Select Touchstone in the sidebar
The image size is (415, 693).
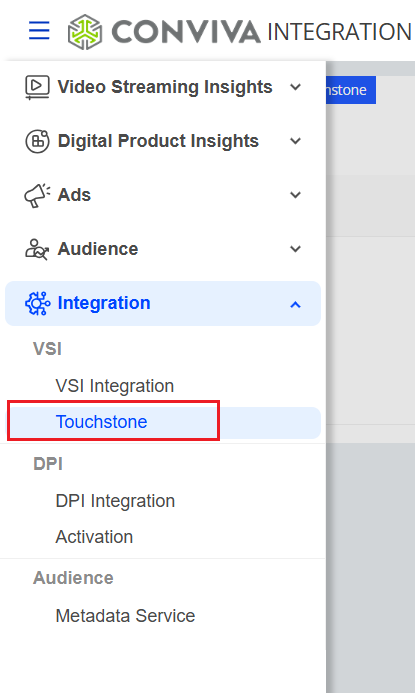pos(163,422)
